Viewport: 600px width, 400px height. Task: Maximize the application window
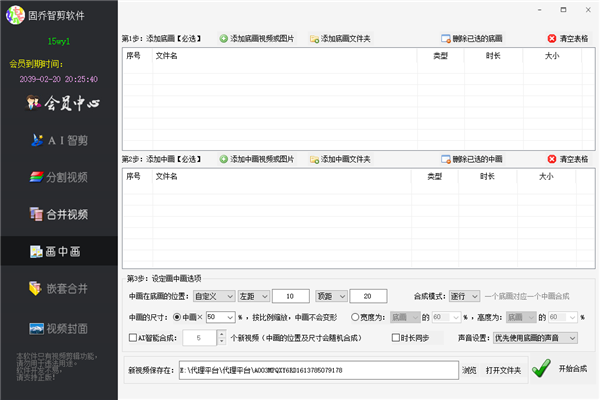pyautogui.click(x=563, y=10)
